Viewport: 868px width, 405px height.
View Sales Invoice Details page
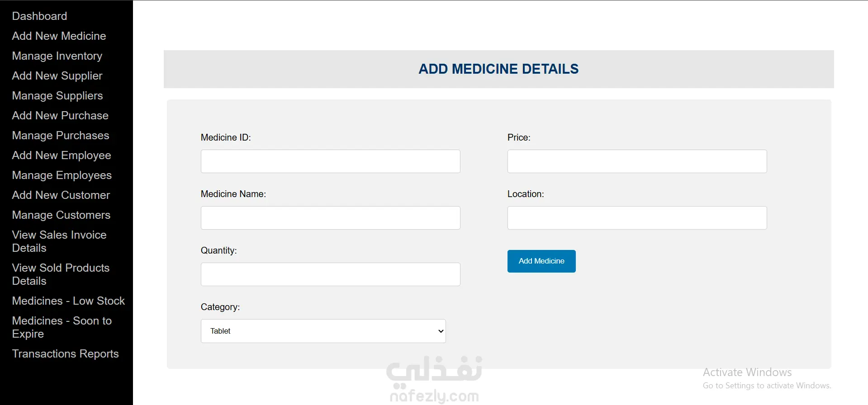[x=59, y=241]
